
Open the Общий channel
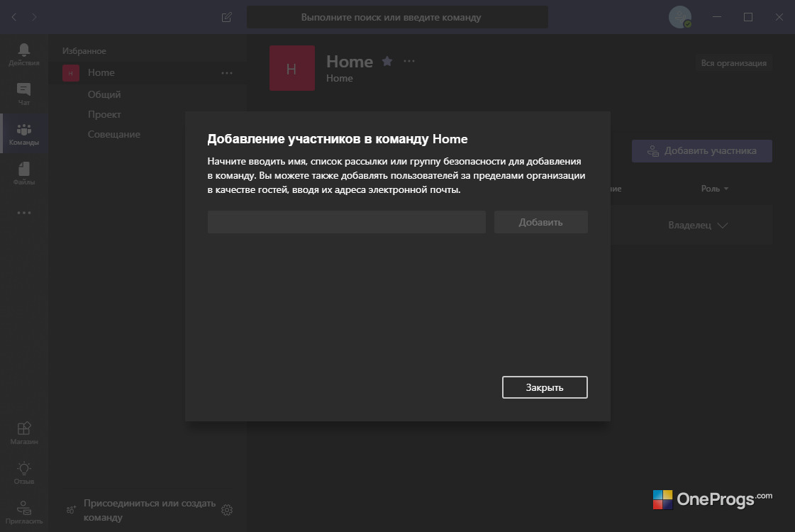104,94
